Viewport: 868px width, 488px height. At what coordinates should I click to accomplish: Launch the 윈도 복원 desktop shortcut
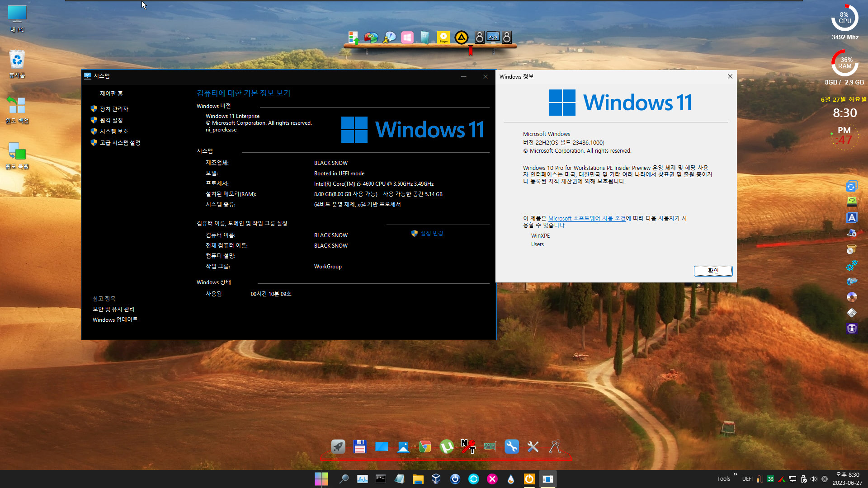[x=17, y=155]
